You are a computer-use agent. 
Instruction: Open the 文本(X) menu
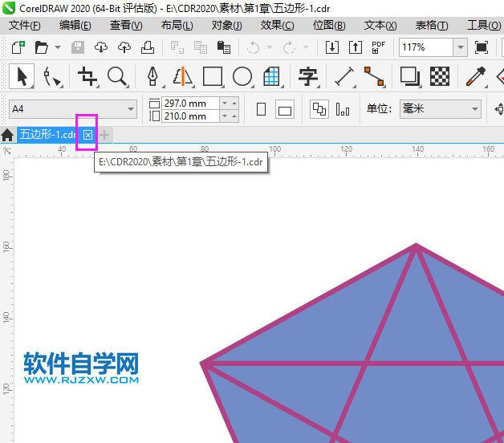[x=380, y=25]
